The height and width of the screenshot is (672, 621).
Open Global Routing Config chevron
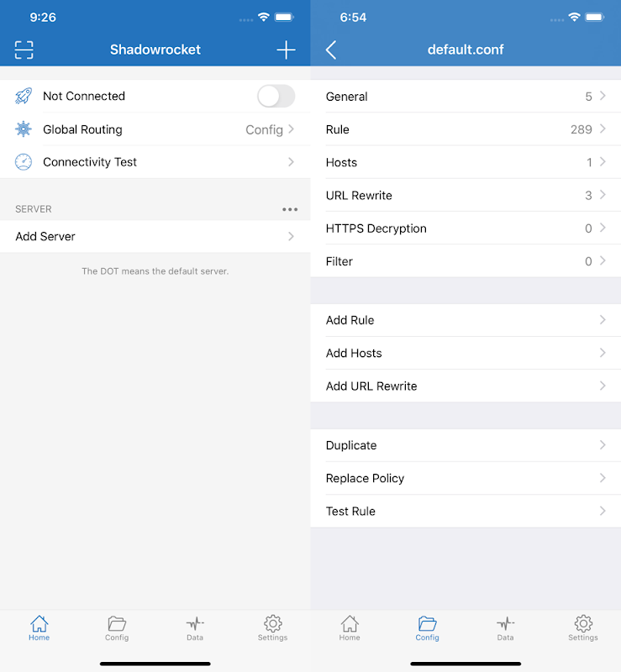[x=292, y=129]
